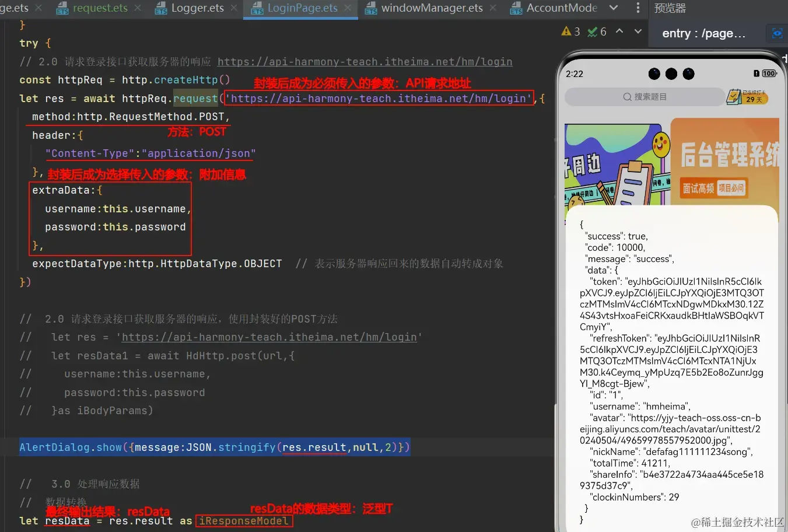This screenshot has height=532, width=788.
Task: Open the orange backend management banner
Action: click(725, 161)
